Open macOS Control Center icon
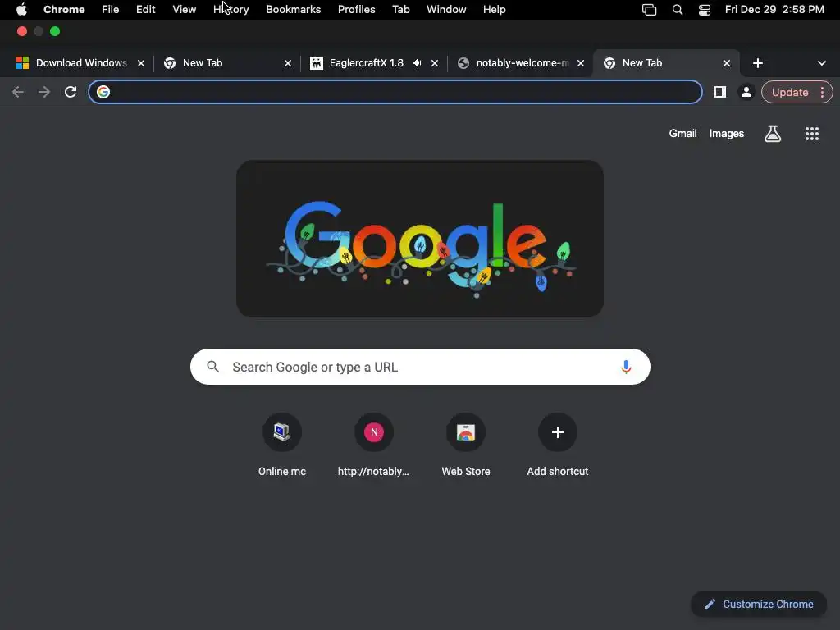This screenshot has height=630, width=840. coord(704,10)
